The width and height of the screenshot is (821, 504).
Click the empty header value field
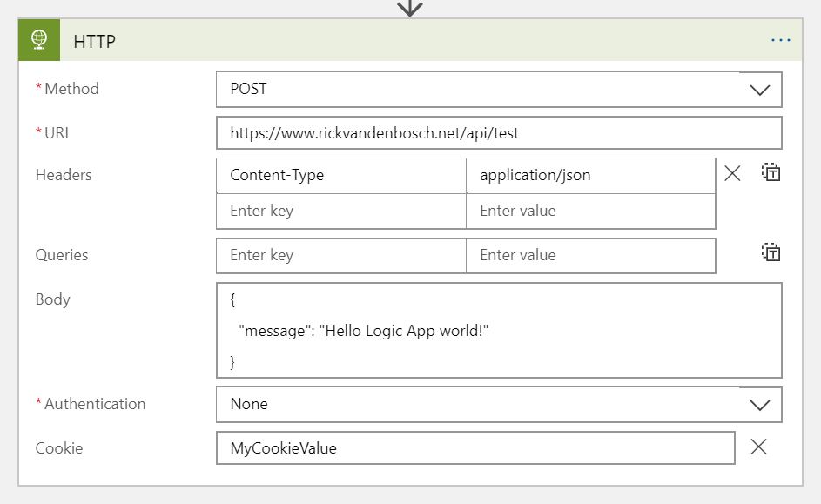tap(590, 211)
